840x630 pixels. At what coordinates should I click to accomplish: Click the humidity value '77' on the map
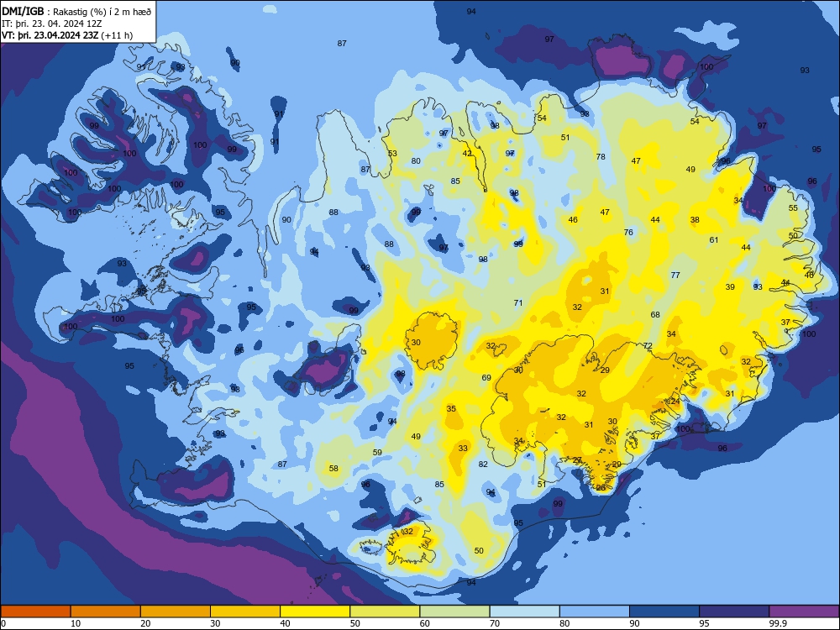tap(675, 275)
